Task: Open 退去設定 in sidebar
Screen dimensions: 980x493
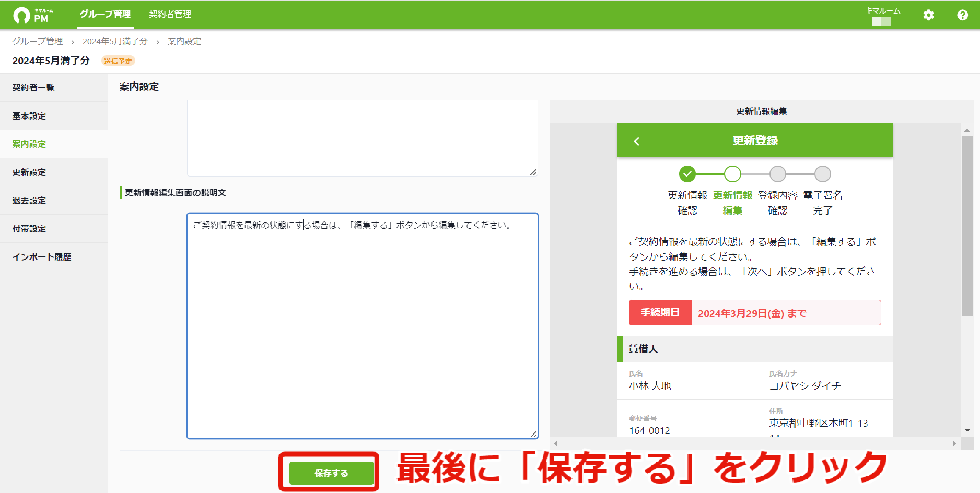Action: click(54, 201)
